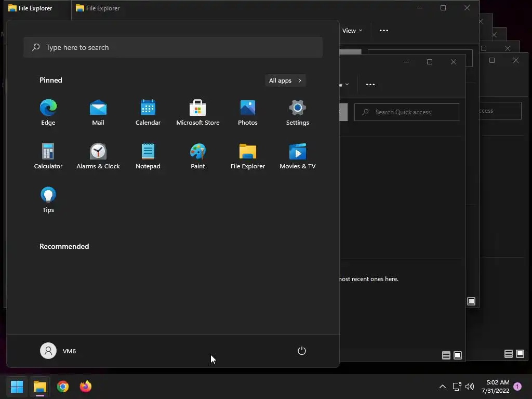532x399 pixels.
Task: Open Settings from the pinned apps
Action: (298, 113)
